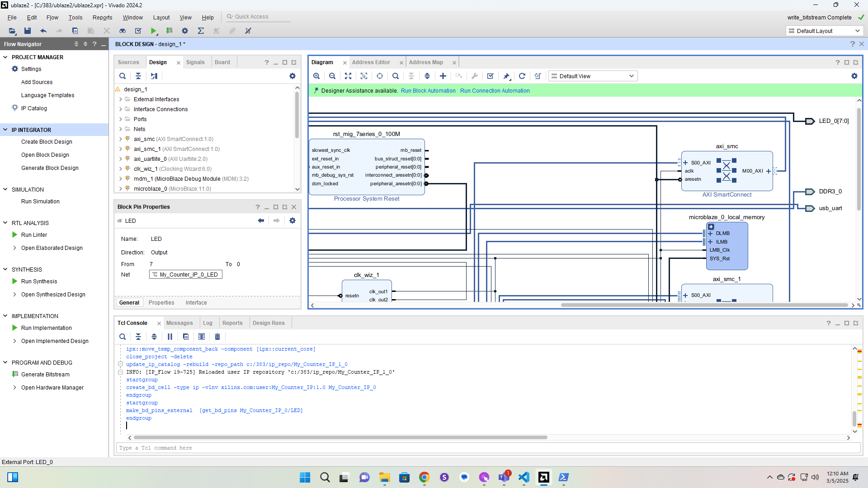The image size is (868, 488).
Task: Open the Reports menu
Action: (x=102, y=18)
